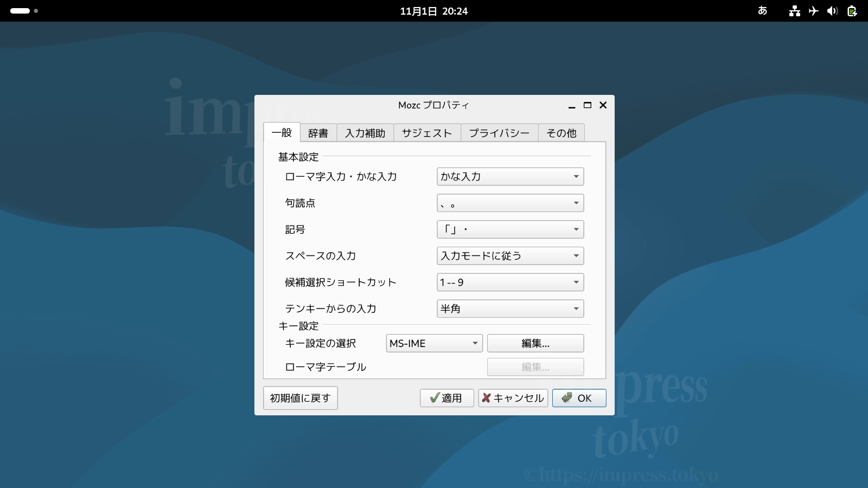The width and height of the screenshot is (868, 488).
Task: Confirm with the OK button
Action: 579,398
